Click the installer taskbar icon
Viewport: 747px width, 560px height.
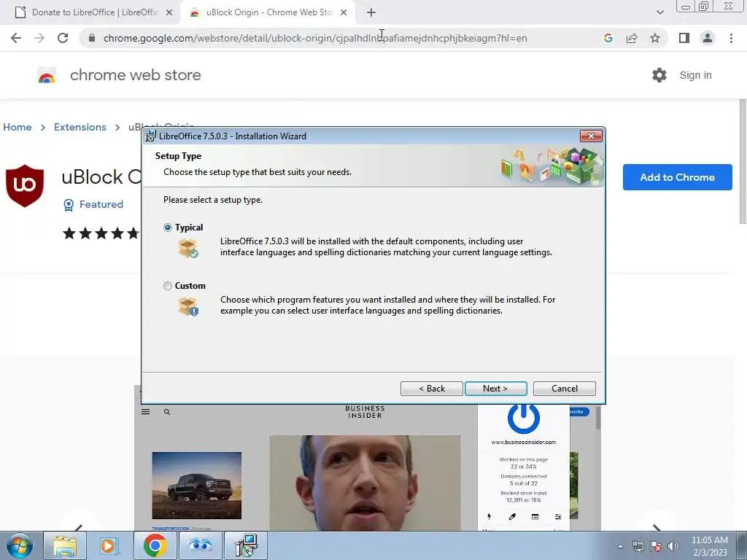click(246, 545)
